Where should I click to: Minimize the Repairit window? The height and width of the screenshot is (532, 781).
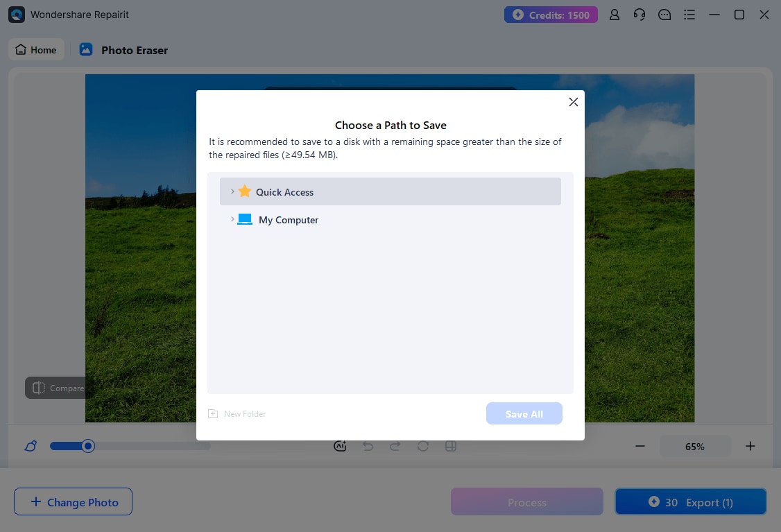tap(714, 15)
